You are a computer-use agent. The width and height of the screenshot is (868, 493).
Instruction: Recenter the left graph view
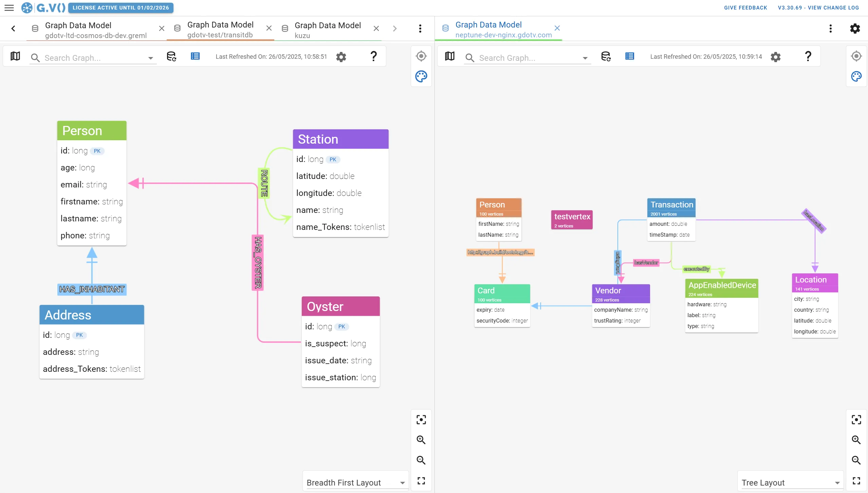pyautogui.click(x=421, y=56)
